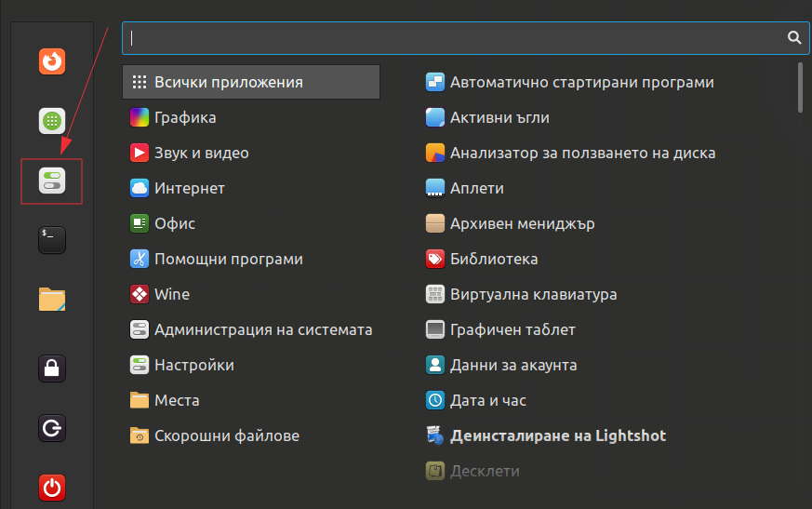This screenshot has height=509, width=812.
Task: Click the blue cloud Интернет icon
Action: click(140, 188)
